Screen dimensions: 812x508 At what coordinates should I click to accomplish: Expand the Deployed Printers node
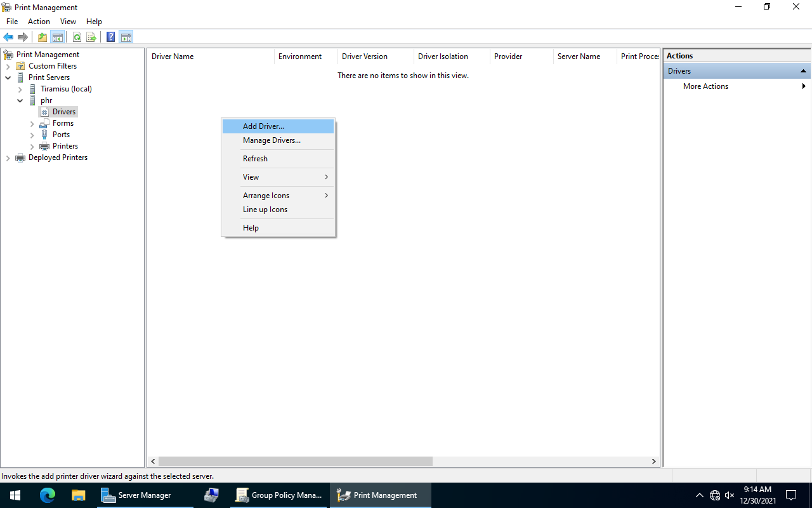coord(8,157)
